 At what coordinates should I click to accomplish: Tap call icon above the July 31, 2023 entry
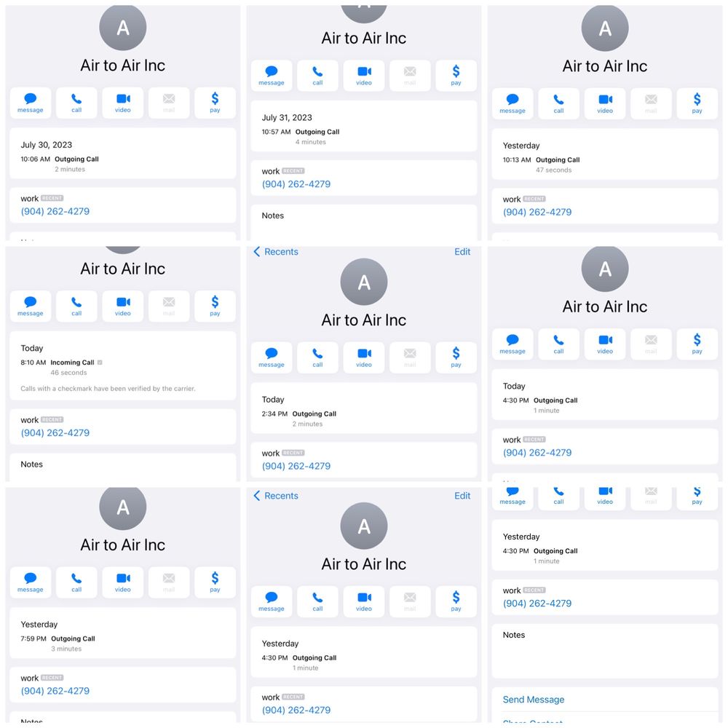(x=317, y=75)
